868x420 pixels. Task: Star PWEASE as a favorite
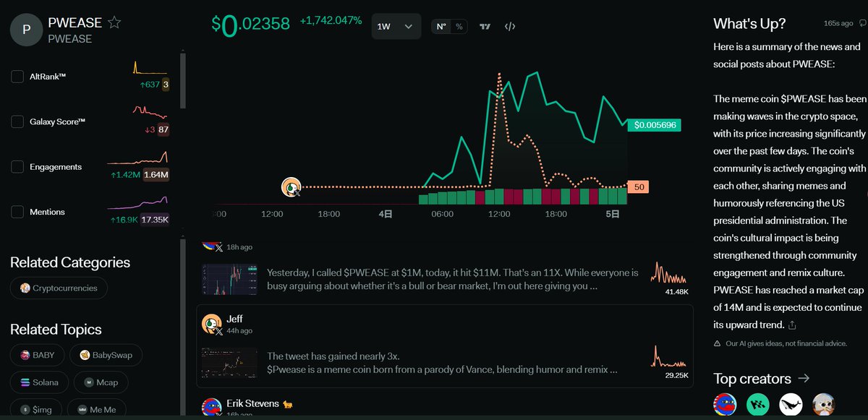coord(114,22)
